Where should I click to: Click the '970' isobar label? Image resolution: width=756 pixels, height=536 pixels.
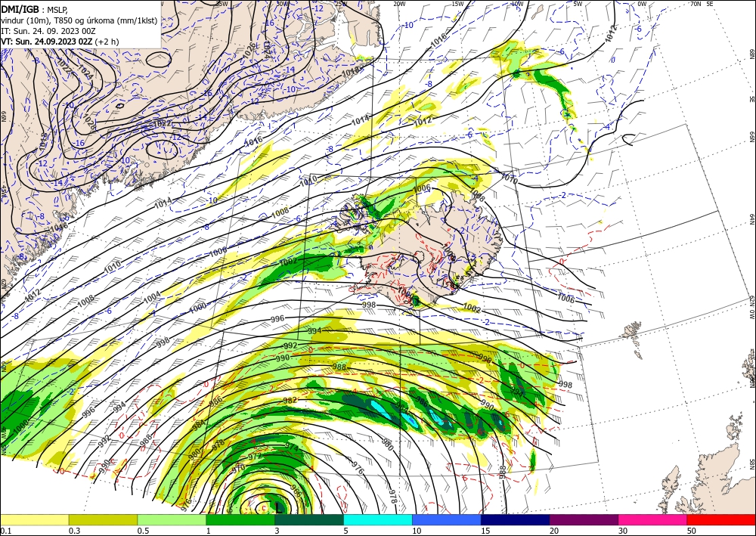pos(238,468)
